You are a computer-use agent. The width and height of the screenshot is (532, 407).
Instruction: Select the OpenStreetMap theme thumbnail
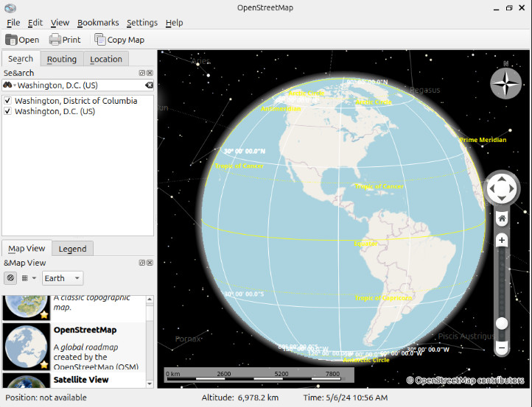(26, 347)
